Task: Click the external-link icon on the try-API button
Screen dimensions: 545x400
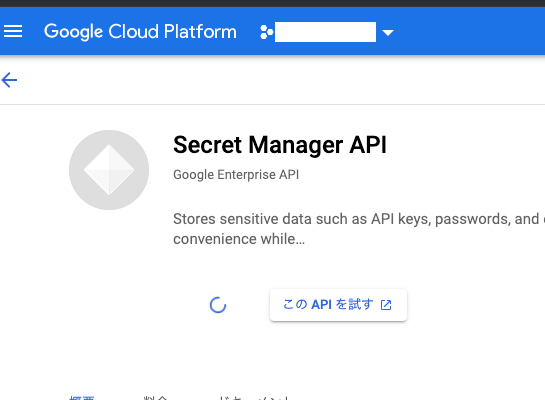Action: 386,305
